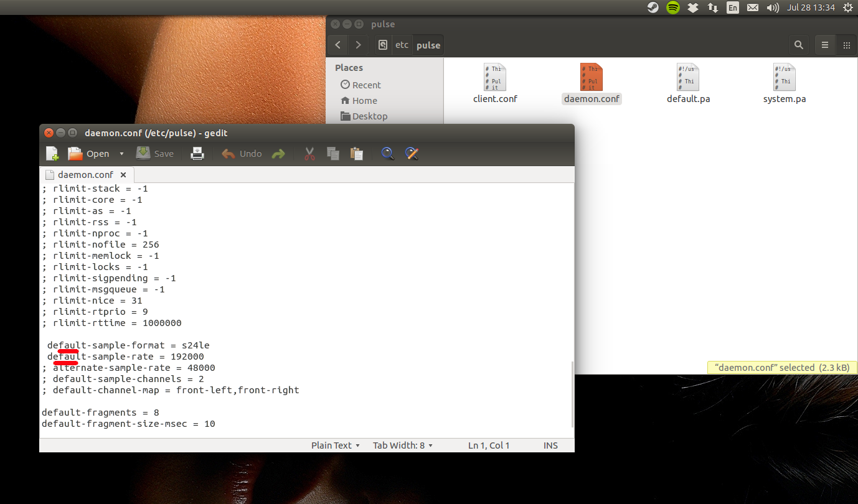Image resolution: width=858 pixels, height=504 pixels.
Task: Click the rlimit-memlock = -1 line
Action: (x=100, y=256)
